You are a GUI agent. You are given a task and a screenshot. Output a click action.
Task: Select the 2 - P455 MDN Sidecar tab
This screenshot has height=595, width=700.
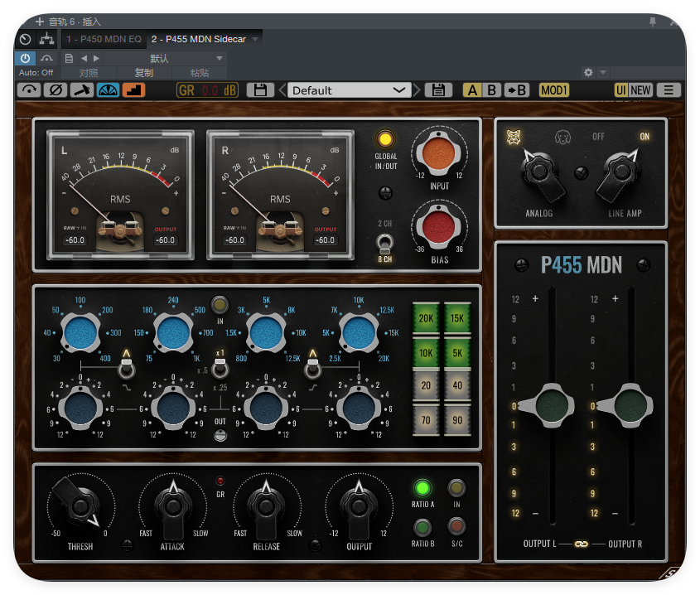pos(199,39)
